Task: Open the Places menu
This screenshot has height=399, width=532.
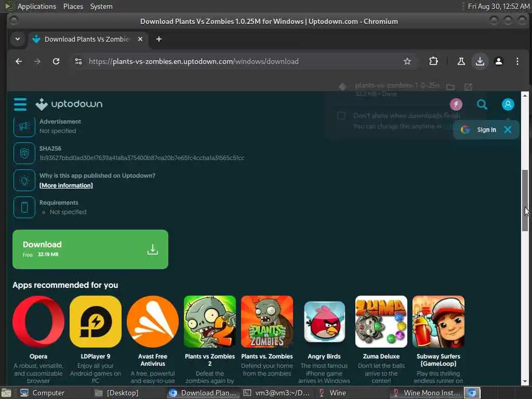Action: 73,6
